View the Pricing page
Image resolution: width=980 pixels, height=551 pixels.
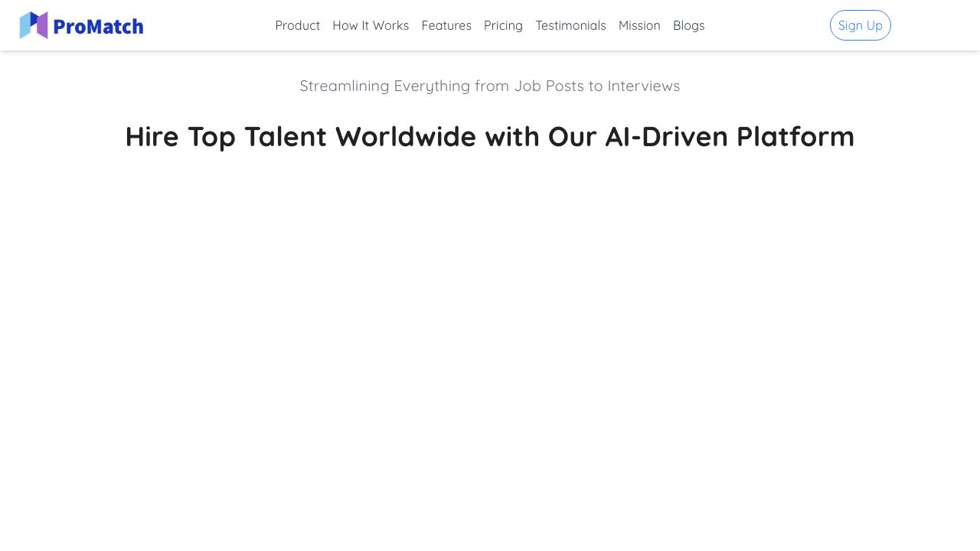tap(503, 25)
